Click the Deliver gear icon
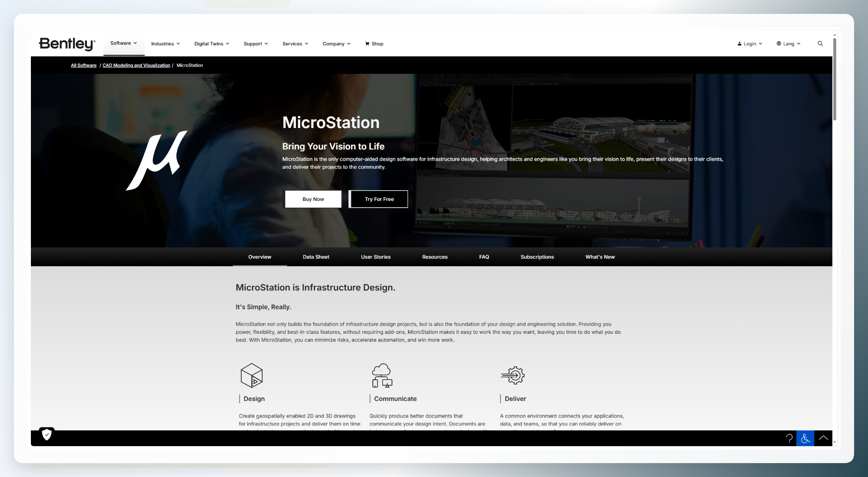 click(x=513, y=375)
